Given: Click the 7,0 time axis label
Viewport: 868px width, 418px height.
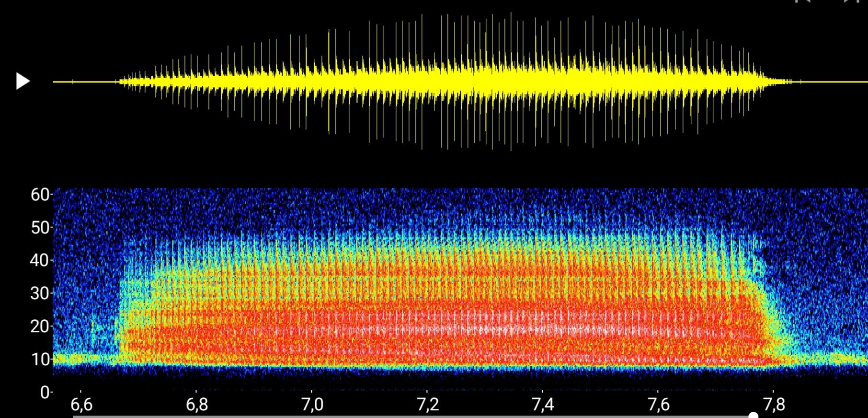Looking at the screenshot, I should tap(312, 405).
